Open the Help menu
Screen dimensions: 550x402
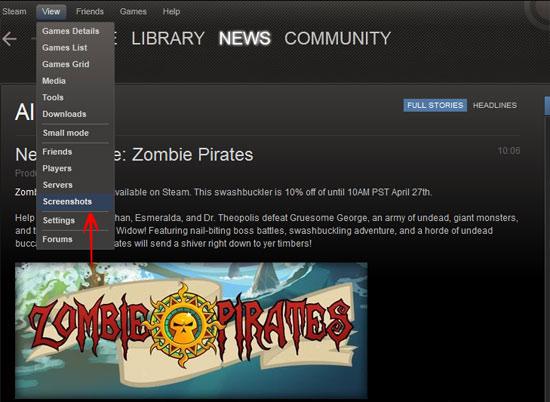click(171, 12)
